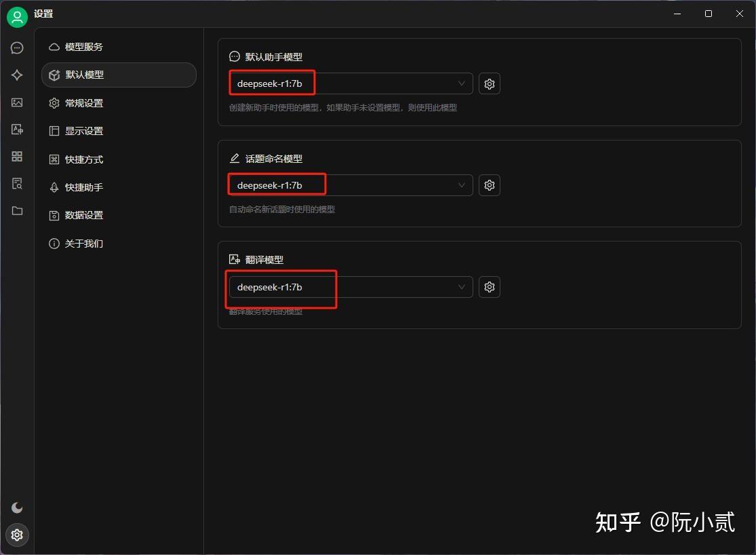Toggle dark theme moon icon
The width and height of the screenshot is (756, 555).
pyautogui.click(x=17, y=508)
